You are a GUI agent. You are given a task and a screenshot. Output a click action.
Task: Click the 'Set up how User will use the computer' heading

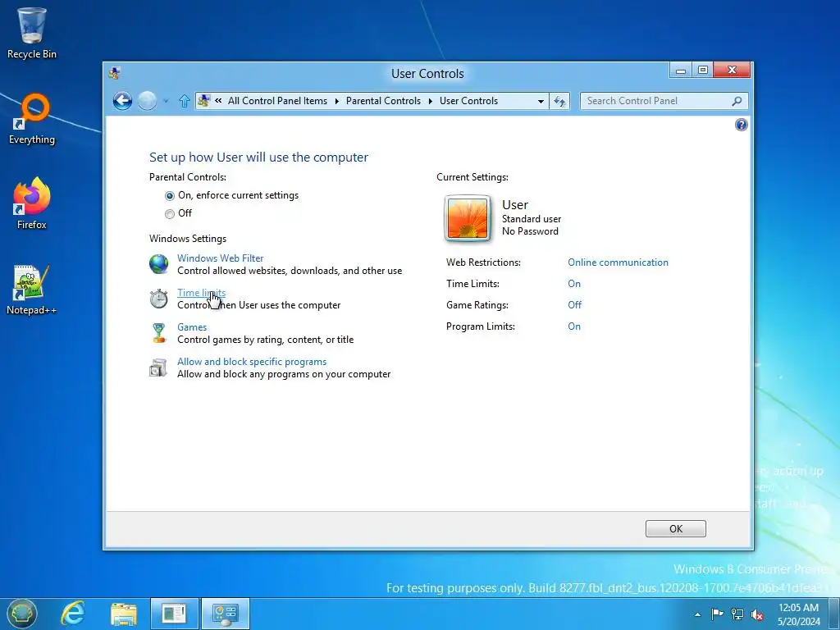pos(258,157)
